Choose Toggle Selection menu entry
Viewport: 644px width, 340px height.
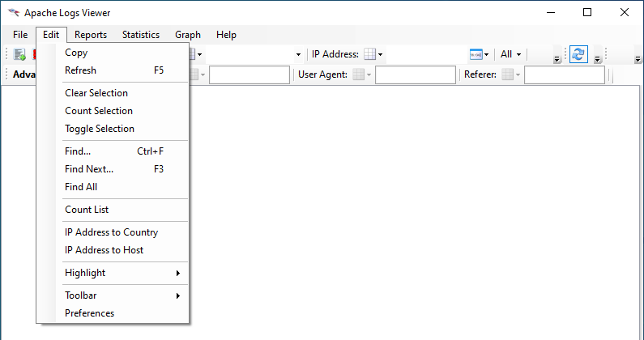click(100, 129)
